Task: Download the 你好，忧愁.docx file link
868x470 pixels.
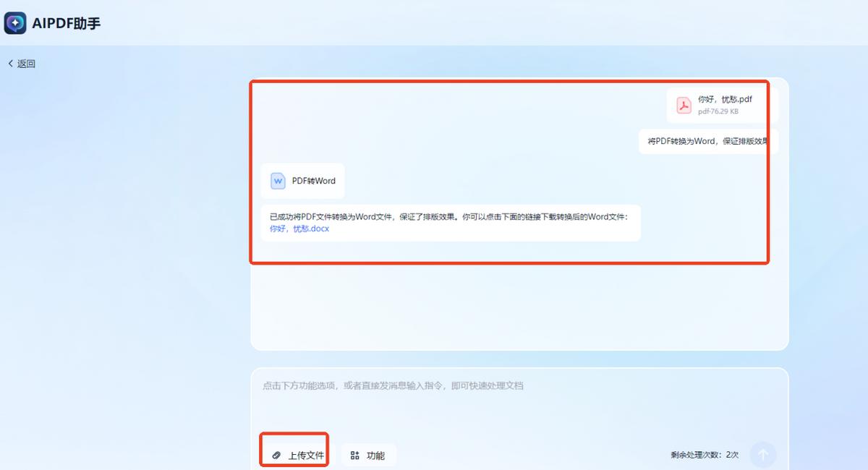Action: 299,228
